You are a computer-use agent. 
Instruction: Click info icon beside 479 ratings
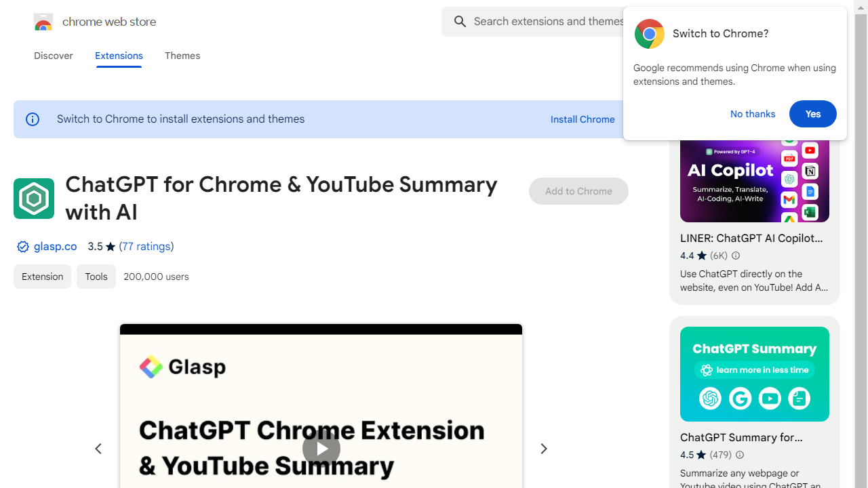pyautogui.click(x=740, y=455)
